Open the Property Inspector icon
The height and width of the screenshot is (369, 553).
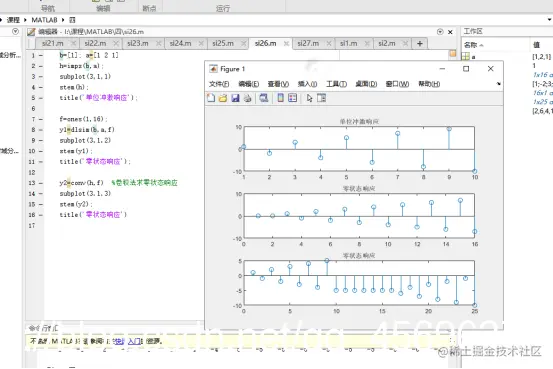(321, 98)
